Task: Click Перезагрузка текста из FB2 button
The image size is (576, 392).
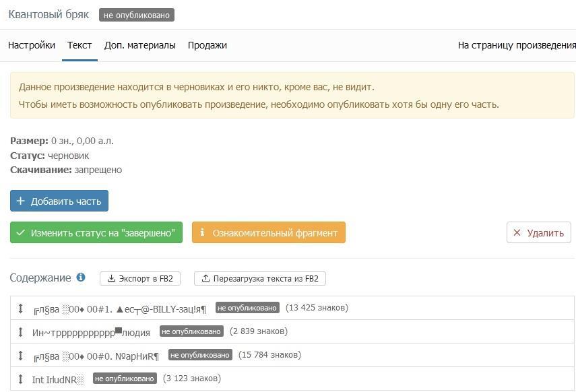Action: (259, 278)
